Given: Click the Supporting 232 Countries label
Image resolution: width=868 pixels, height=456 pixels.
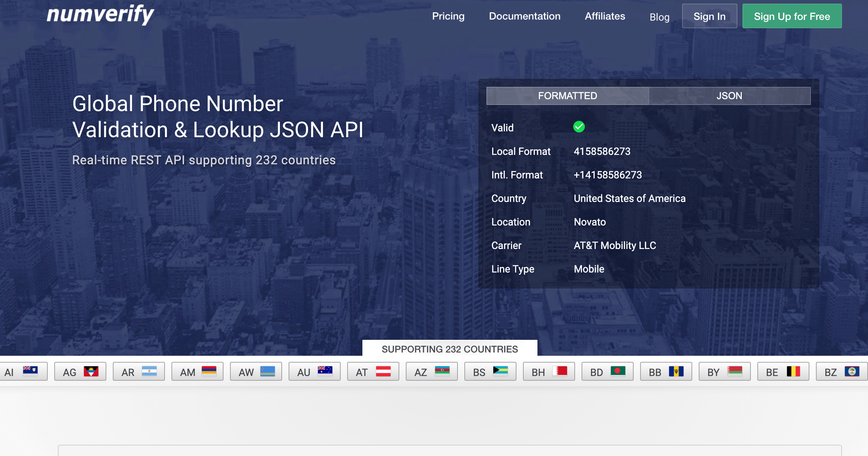Looking at the screenshot, I should (x=450, y=349).
